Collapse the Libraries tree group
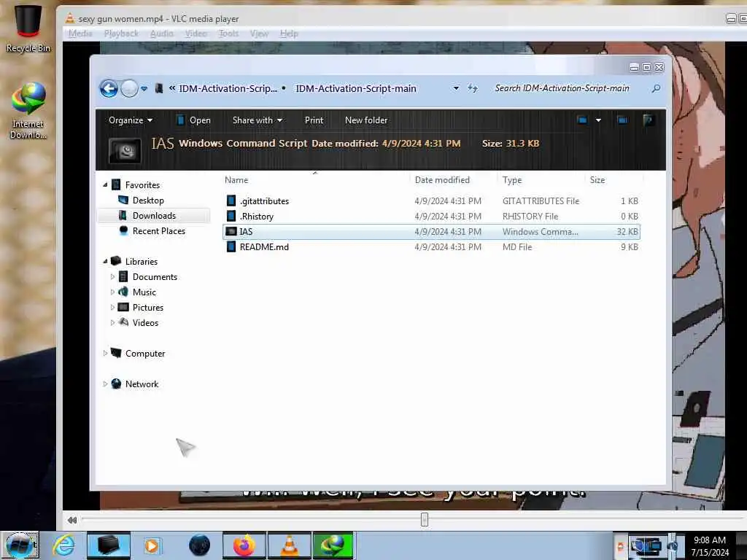747x560 pixels. tap(105, 262)
